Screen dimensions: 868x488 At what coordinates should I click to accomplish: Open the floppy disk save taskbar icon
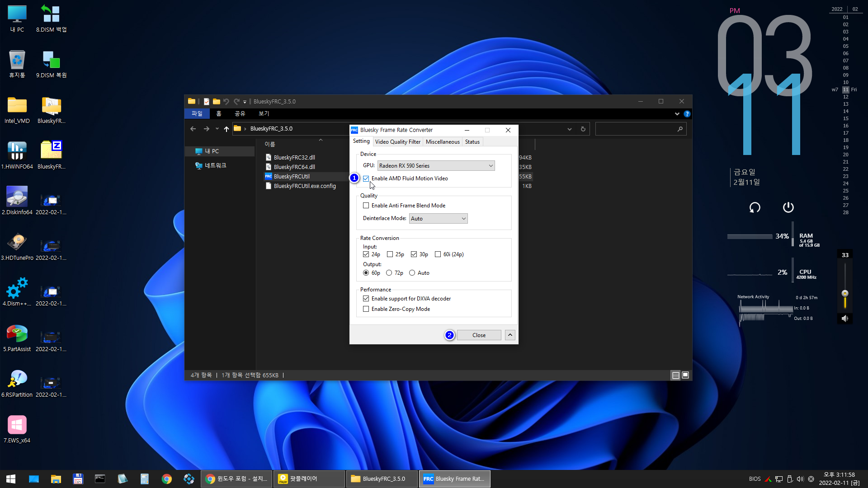point(78,479)
